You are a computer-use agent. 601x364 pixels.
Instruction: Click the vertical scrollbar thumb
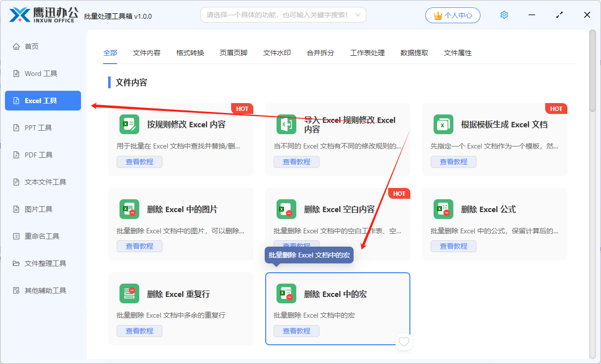point(593,71)
